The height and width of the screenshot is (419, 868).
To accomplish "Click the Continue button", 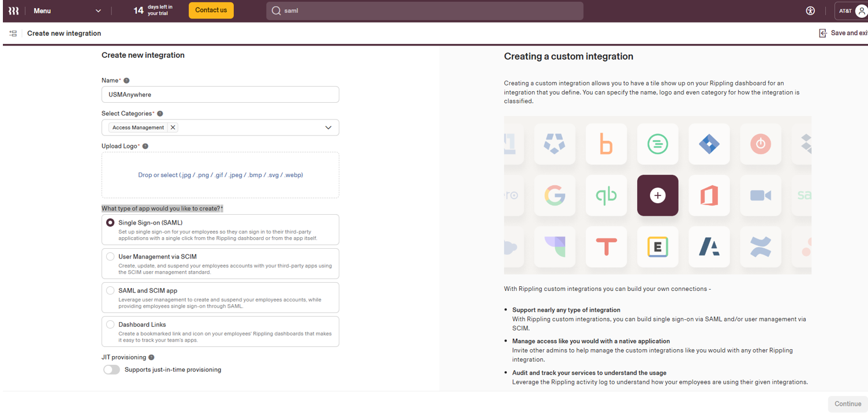I will tap(847, 404).
